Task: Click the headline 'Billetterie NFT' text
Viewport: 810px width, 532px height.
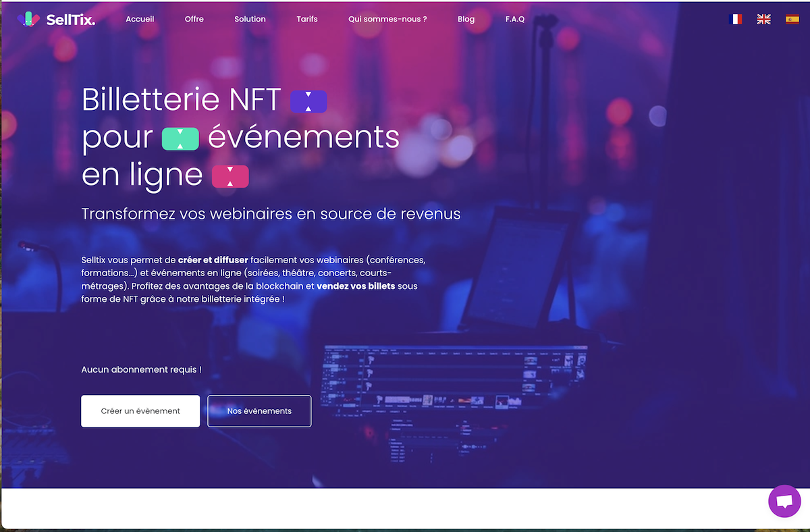Action: click(x=181, y=99)
